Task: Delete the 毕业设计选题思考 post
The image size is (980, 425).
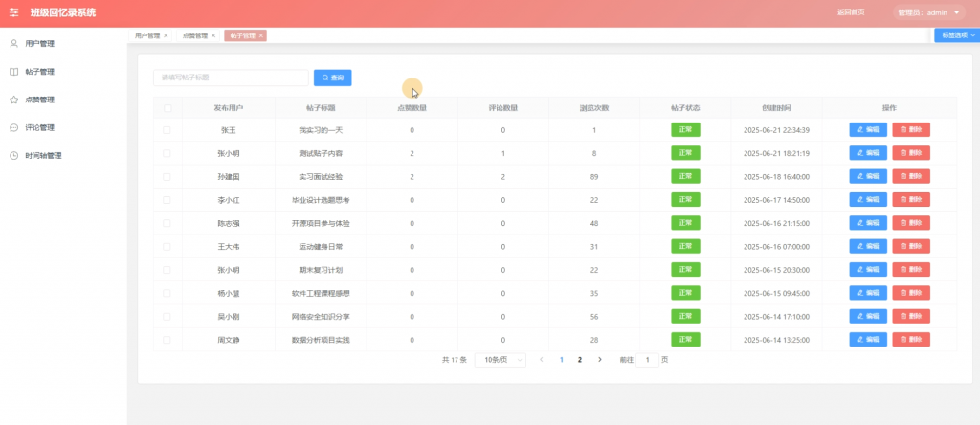Action: (911, 200)
